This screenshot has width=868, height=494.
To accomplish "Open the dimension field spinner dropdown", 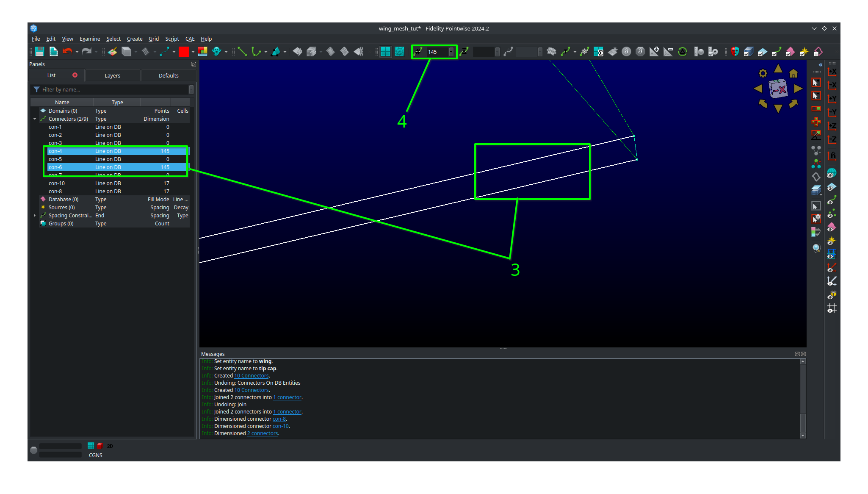I will click(451, 52).
